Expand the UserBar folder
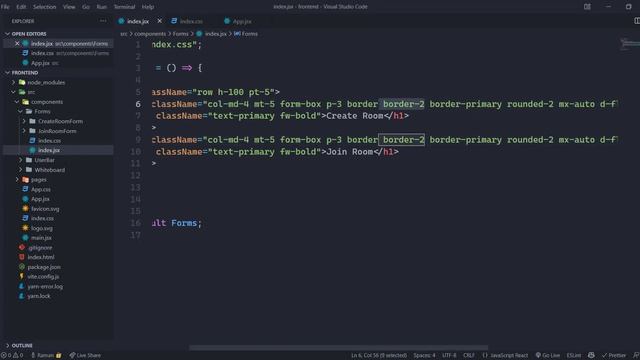 [44, 160]
